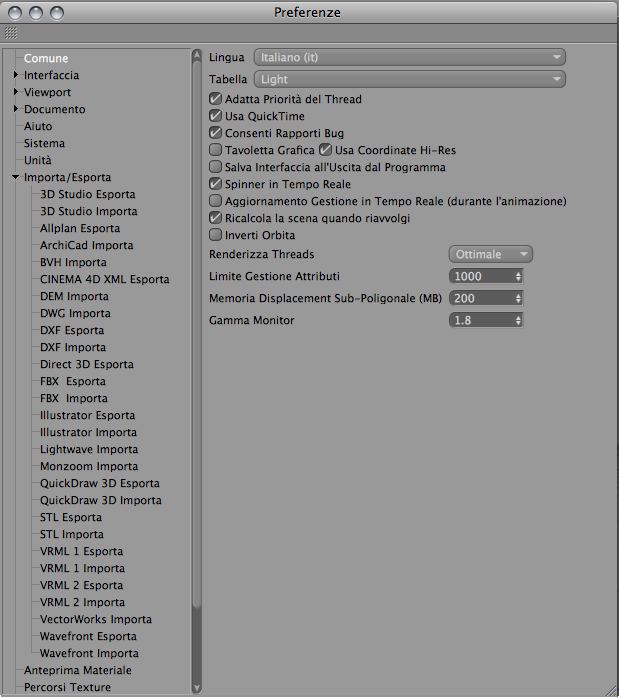Select BVH Importa entry
The width and height of the screenshot is (619, 698).
tap(73, 262)
